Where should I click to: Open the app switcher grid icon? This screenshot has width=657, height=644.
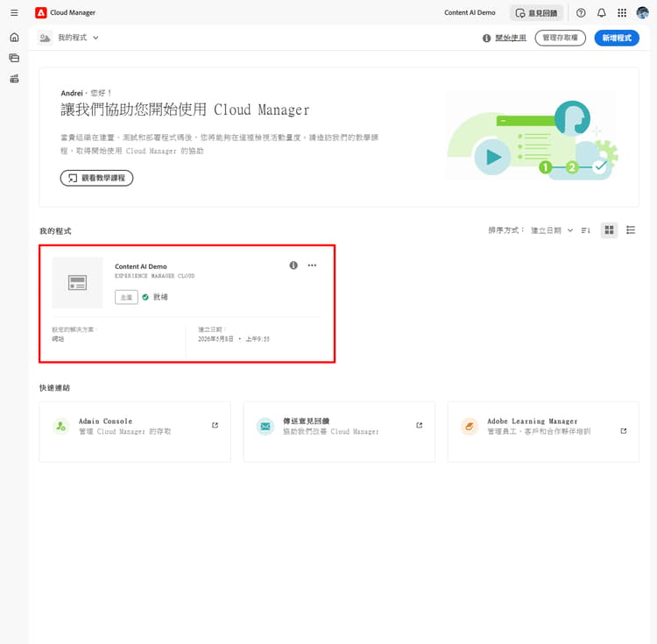(622, 13)
